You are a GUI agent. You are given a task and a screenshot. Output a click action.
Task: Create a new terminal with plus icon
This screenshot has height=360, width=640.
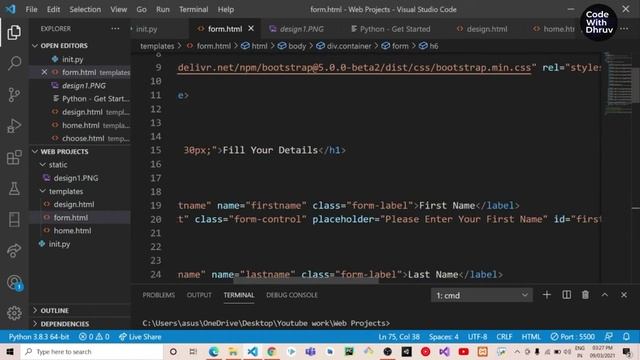tap(547, 295)
